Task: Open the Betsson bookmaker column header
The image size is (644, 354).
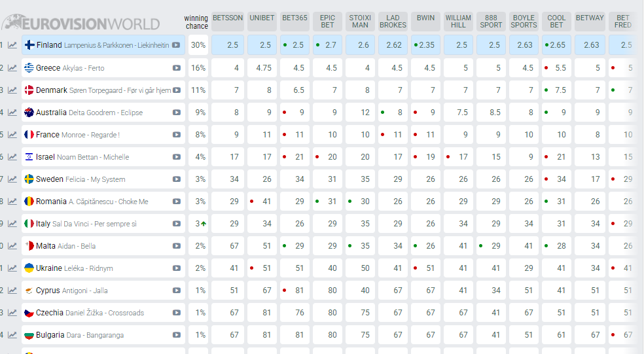Action: (x=228, y=22)
